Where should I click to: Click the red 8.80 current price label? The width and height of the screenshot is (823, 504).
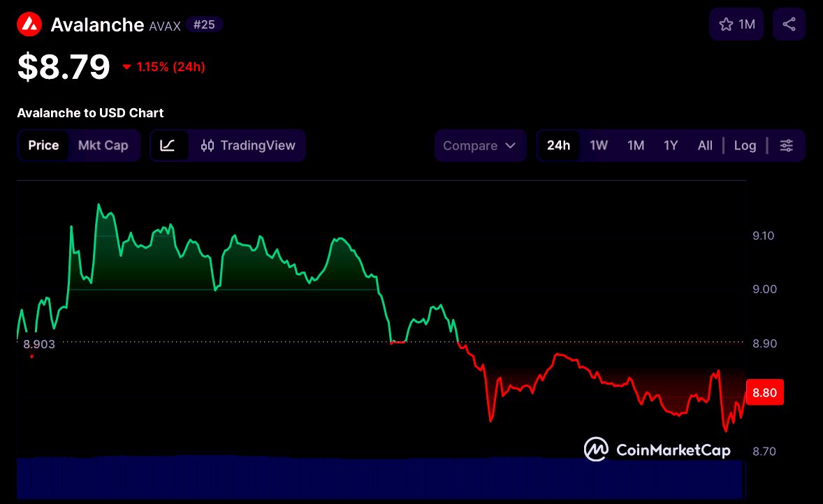(x=764, y=392)
